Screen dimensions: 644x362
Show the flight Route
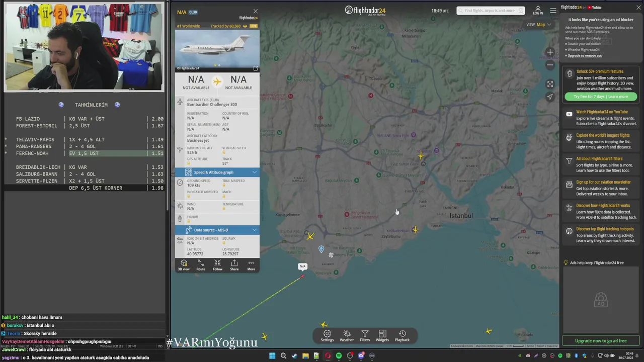[x=201, y=265]
